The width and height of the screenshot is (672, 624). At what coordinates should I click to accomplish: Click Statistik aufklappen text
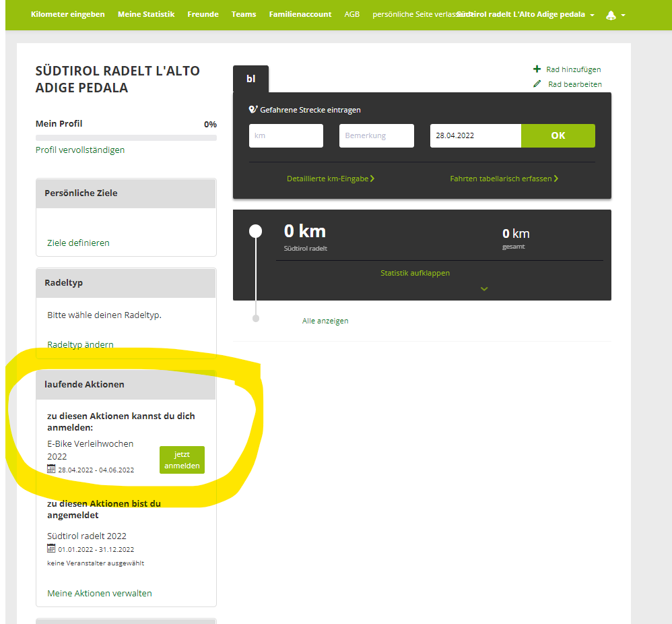[415, 273]
